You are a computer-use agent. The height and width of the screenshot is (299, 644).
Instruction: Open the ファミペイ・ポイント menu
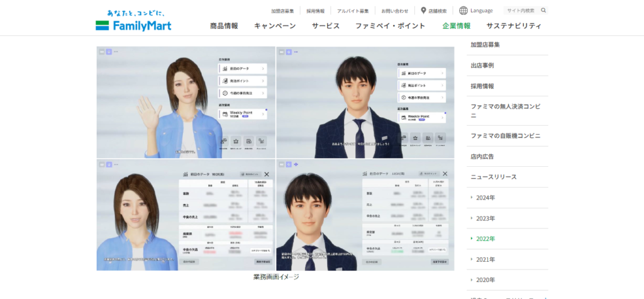[x=390, y=26]
